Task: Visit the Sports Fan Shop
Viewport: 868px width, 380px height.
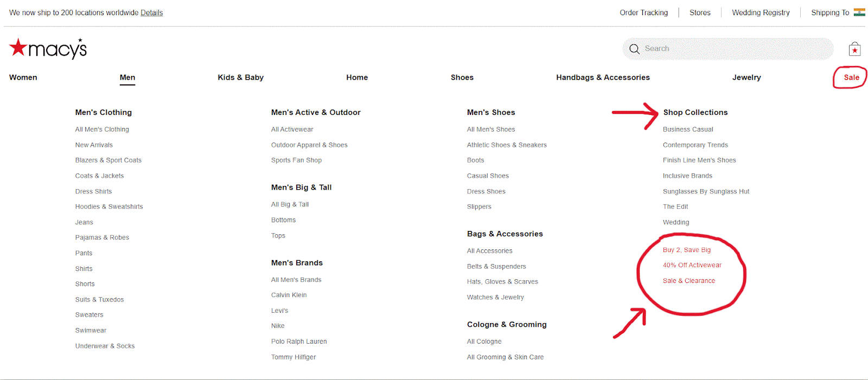Action: (x=296, y=160)
